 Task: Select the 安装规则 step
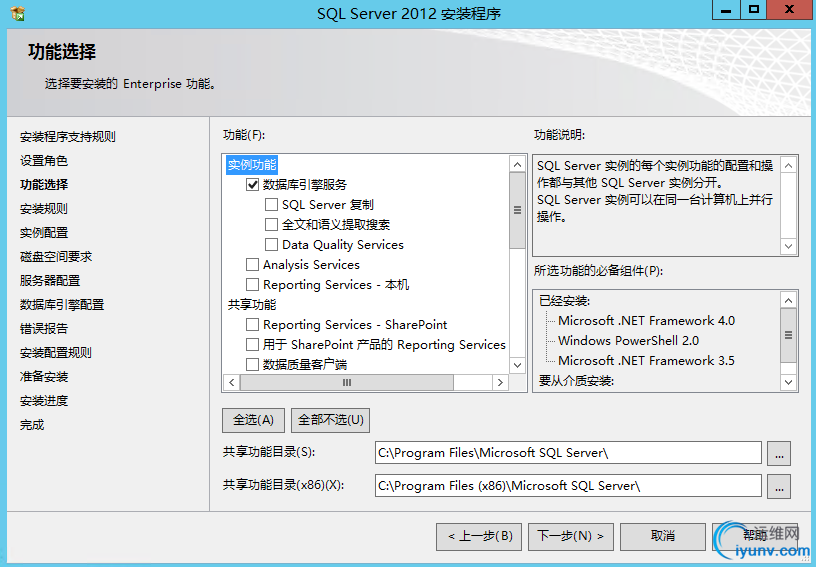pos(44,209)
